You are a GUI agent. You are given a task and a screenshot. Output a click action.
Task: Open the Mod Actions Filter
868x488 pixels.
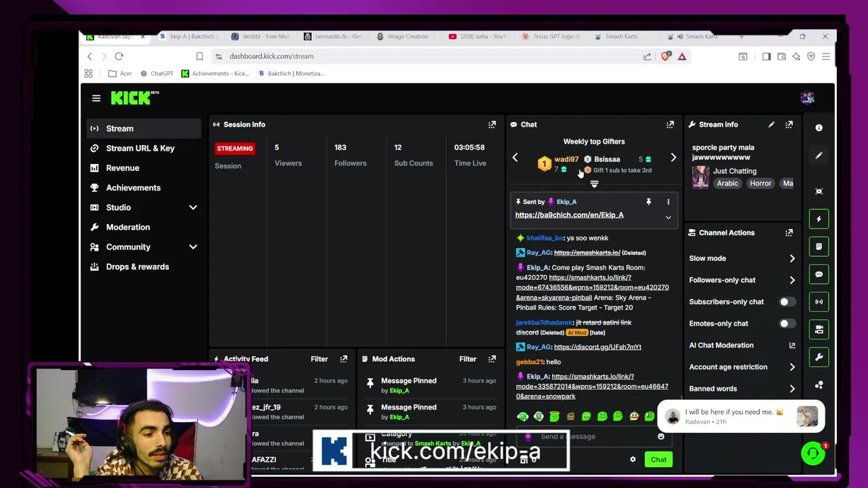tap(468, 359)
